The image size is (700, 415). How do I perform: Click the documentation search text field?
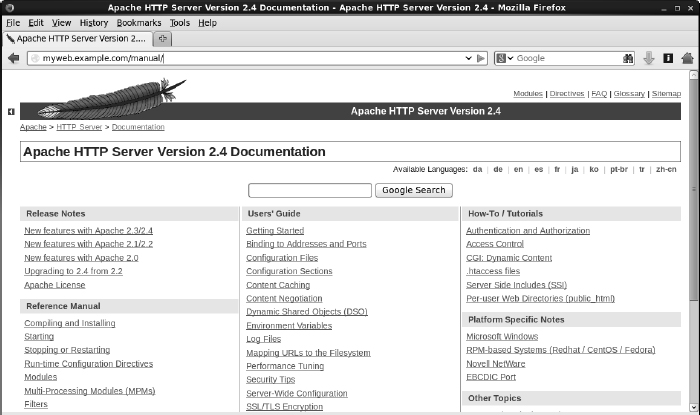tap(310, 190)
